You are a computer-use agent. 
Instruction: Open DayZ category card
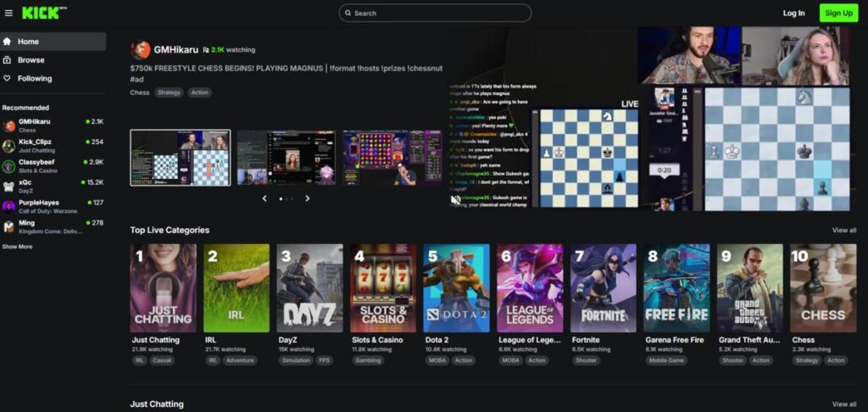pyautogui.click(x=310, y=288)
